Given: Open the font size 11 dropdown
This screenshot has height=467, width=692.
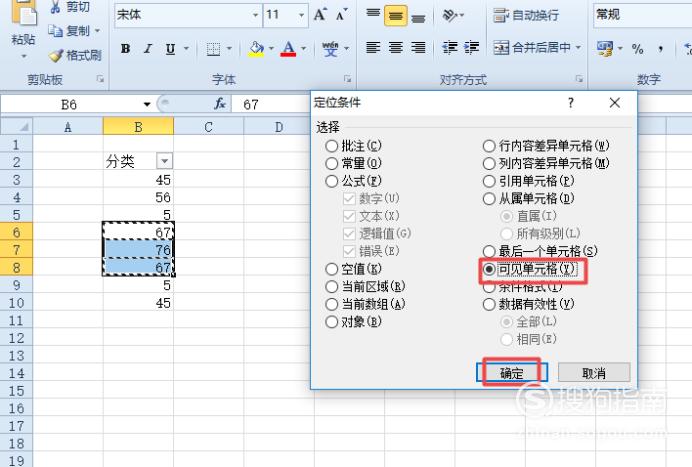Looking at the screenshot, I should point(301,15).
